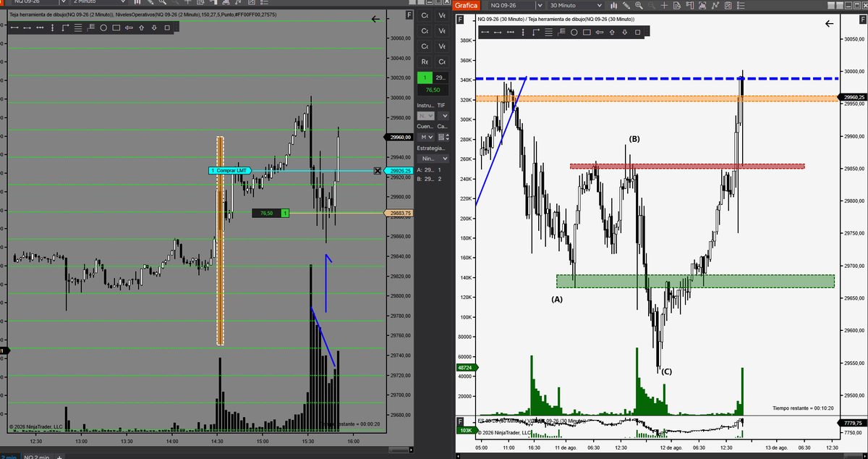Choose the down arrow marker on 2-minute chart
Image resolution: width=868 pixels, height=459 pixels.
click(x=155, y=28)
